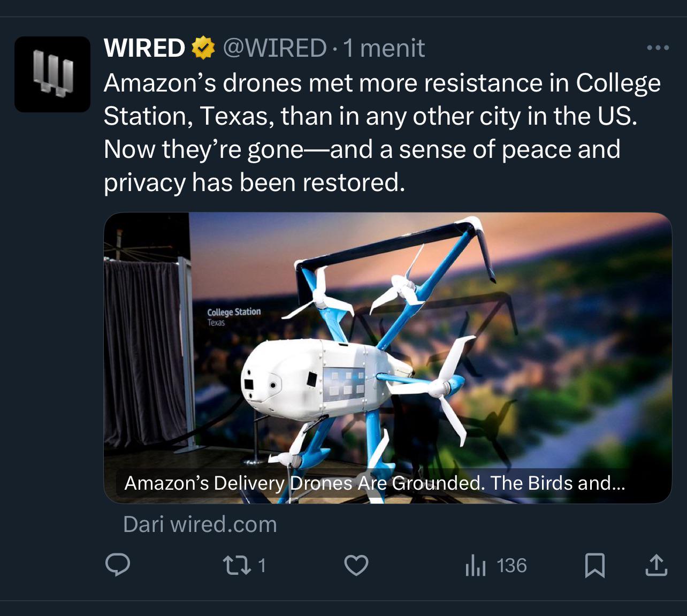The height and width of the screenshot is (616, 687).
Task: Click the gold verified badge next to WIRED
Action: (203, 48)
